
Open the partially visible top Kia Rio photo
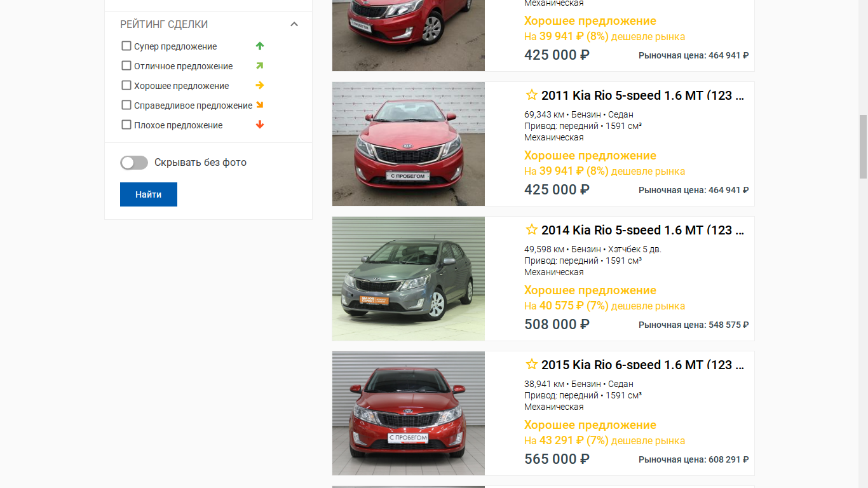click(409, 36)
